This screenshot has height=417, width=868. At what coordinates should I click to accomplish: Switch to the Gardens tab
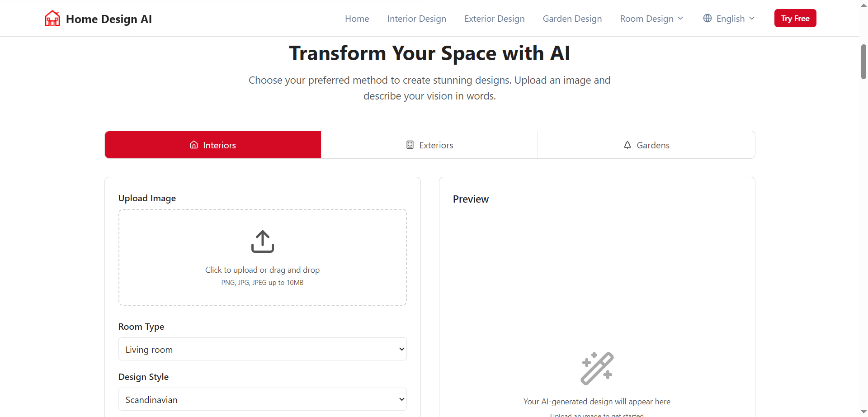click(646, 145)
